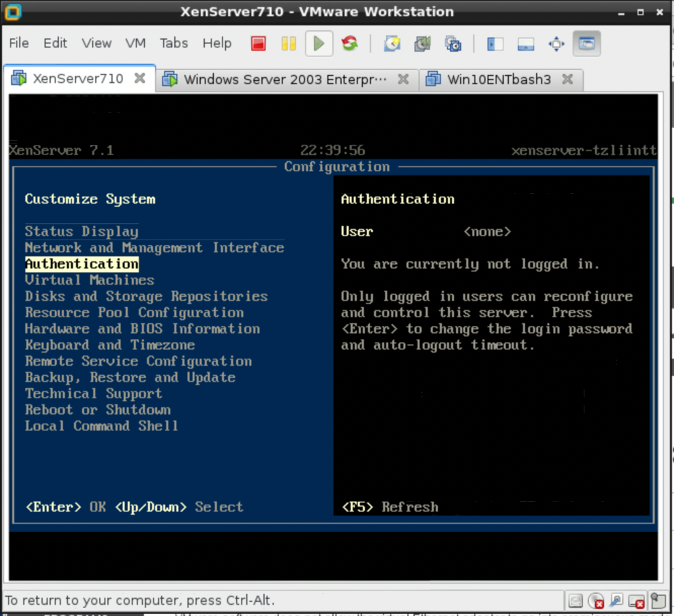Screen dimensions: 674x616
Task: Select Reboot or Shutdown entry
Action: 97,409
